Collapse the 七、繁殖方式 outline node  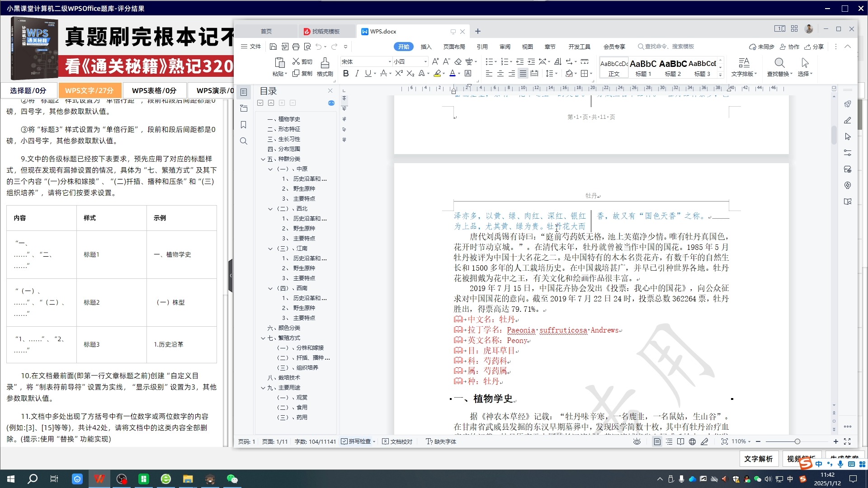[263, 338]
